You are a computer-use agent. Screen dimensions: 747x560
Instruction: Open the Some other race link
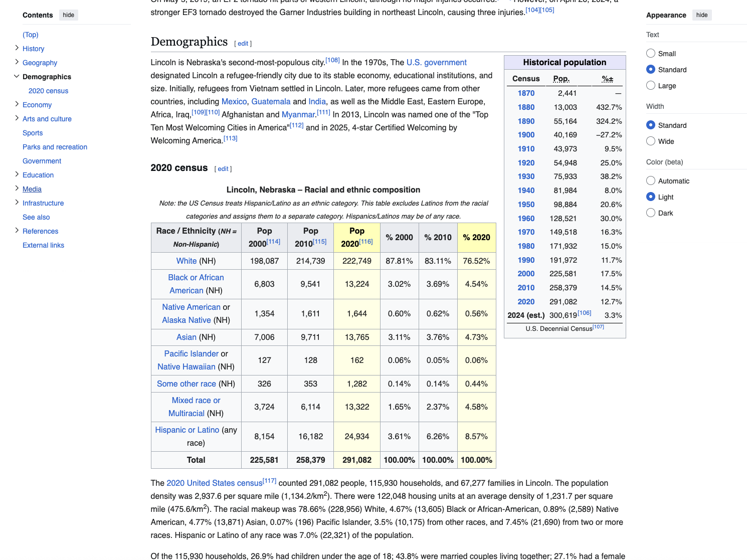click(x=186, y=384)
